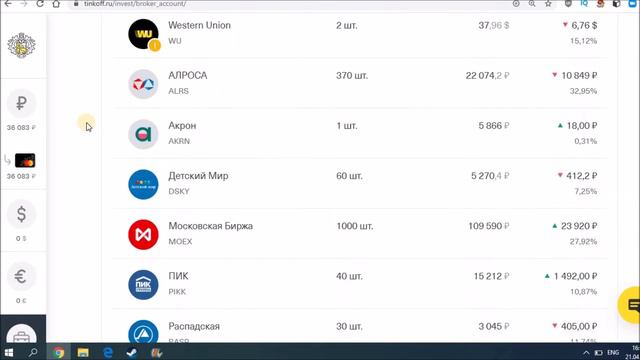Open the ПИК company logo
The image size is (640, 360).
(x=143, y=285)
